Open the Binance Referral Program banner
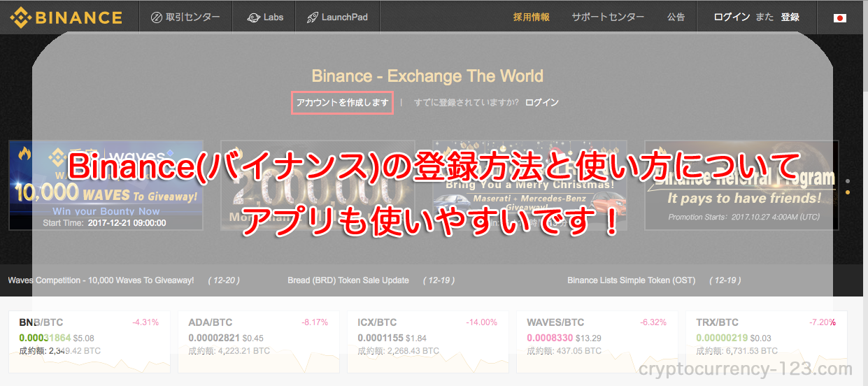Screen dimensions: 868x386 [x=741, y=185]
